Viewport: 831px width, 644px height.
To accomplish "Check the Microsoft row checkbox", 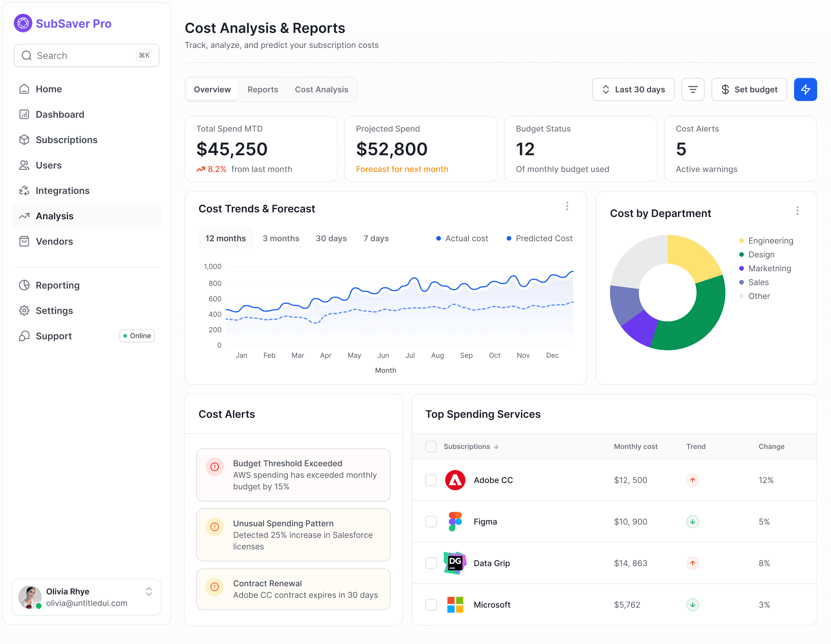I will pyautogui.click(x=431, y=604).
